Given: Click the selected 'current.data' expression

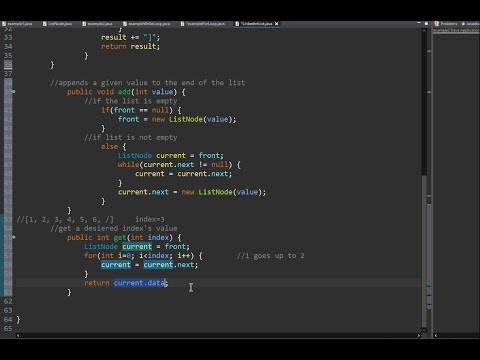Looking at the screenshot, I should 140,283.
